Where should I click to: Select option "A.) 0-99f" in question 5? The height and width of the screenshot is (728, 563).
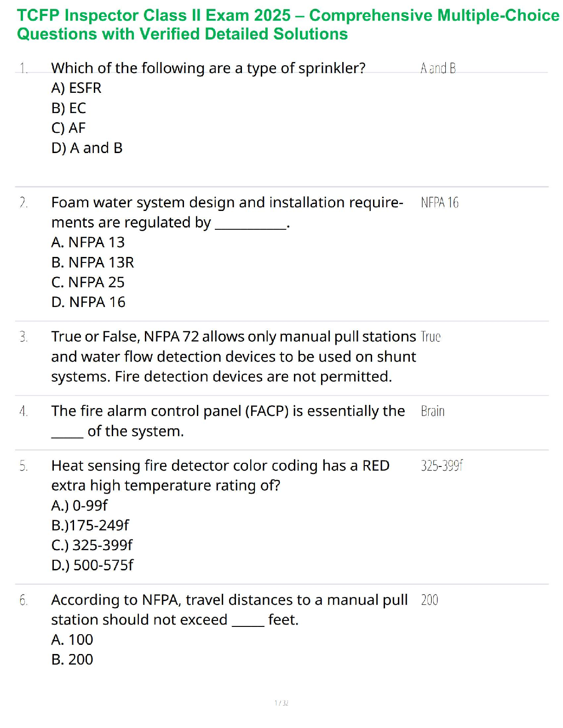point(79,506)
